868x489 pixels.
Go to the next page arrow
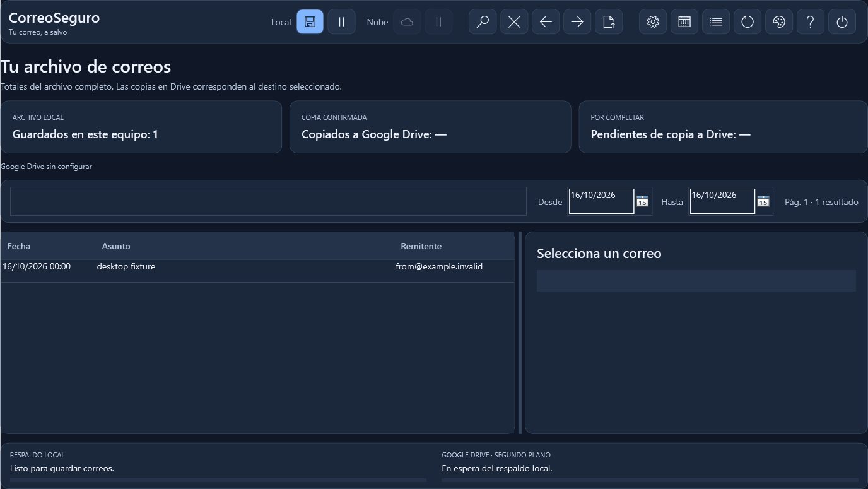pos(577,22)
